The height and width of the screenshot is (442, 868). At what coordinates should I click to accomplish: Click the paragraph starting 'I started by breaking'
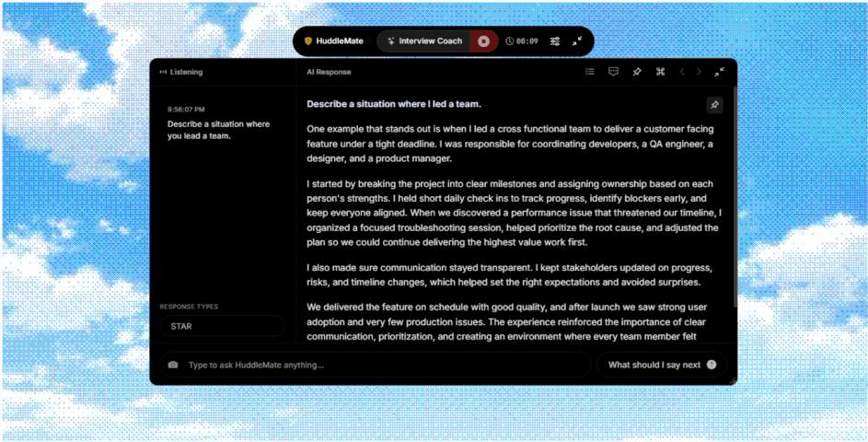pyautogui.click(x=515, y=213)
